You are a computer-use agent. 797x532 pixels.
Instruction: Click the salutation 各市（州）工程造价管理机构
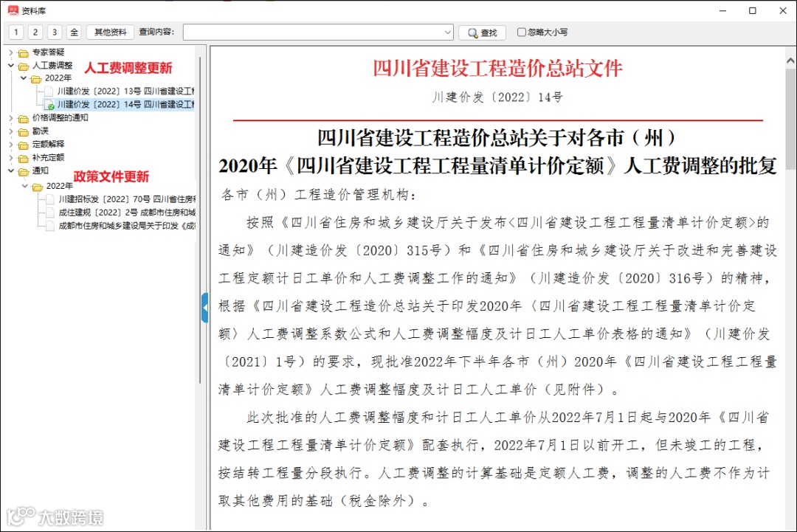click(318, 195)
